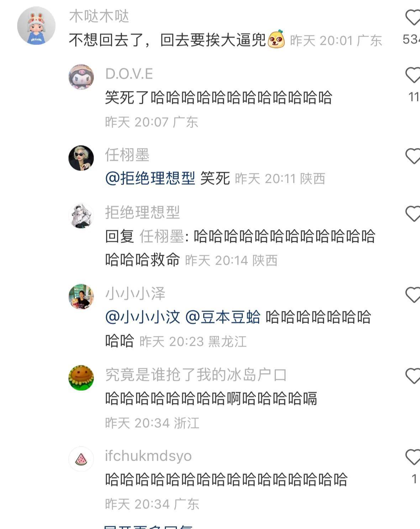Like the comment by 木哒木哒

413,17
